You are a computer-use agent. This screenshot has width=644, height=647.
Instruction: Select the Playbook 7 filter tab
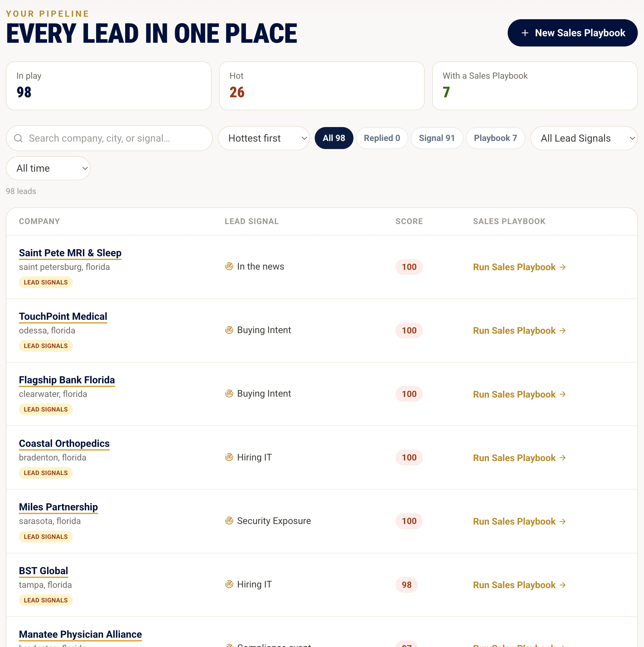[495, 138]
